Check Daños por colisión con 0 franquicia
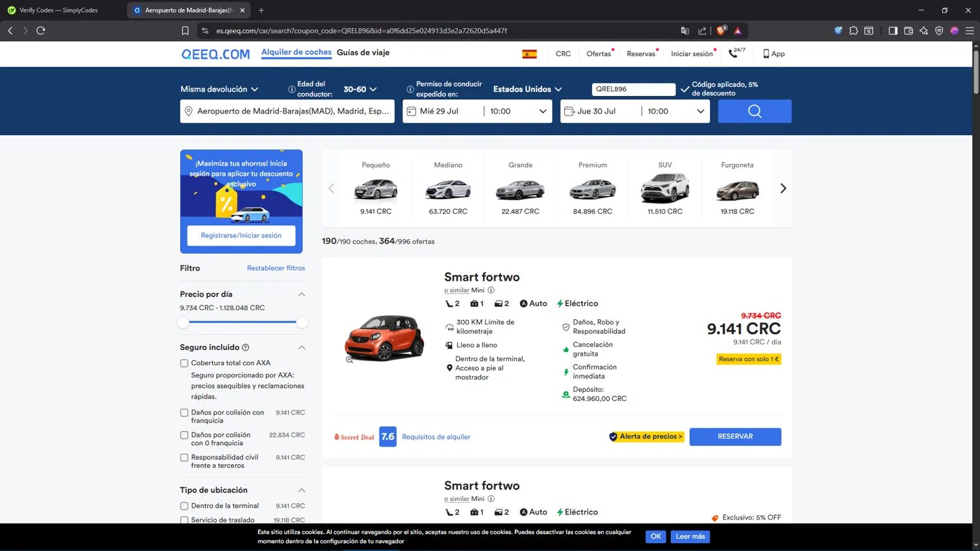The image size is (980, 551). click(184, 435)
